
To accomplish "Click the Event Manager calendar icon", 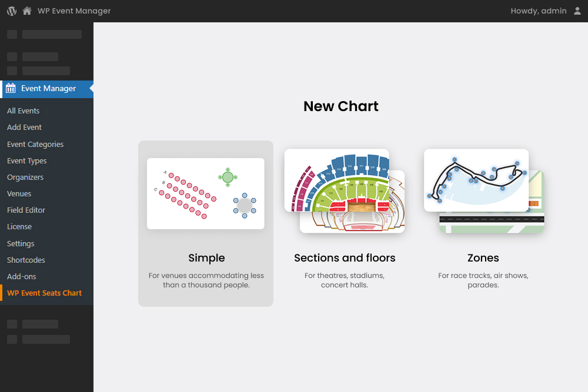I will 10,88.
